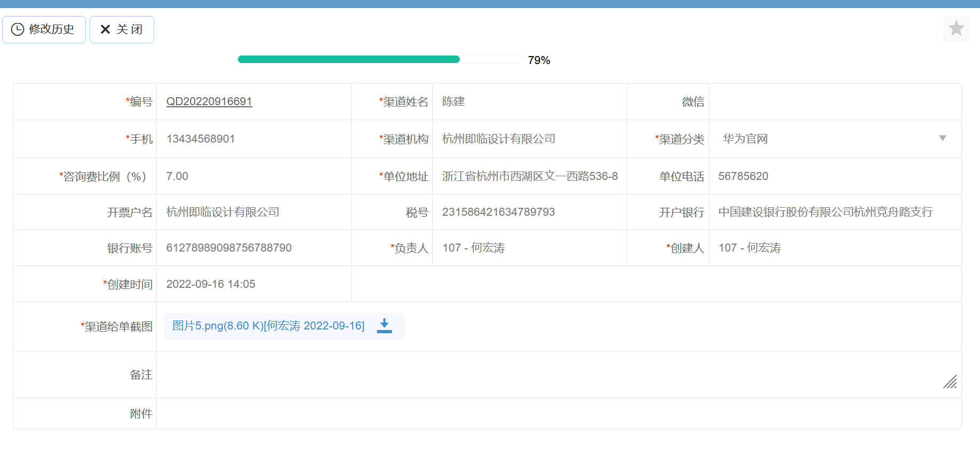980x455 pixels.
Task: Click the X icon on 关闭 button
Action: (x=106, y=29)
